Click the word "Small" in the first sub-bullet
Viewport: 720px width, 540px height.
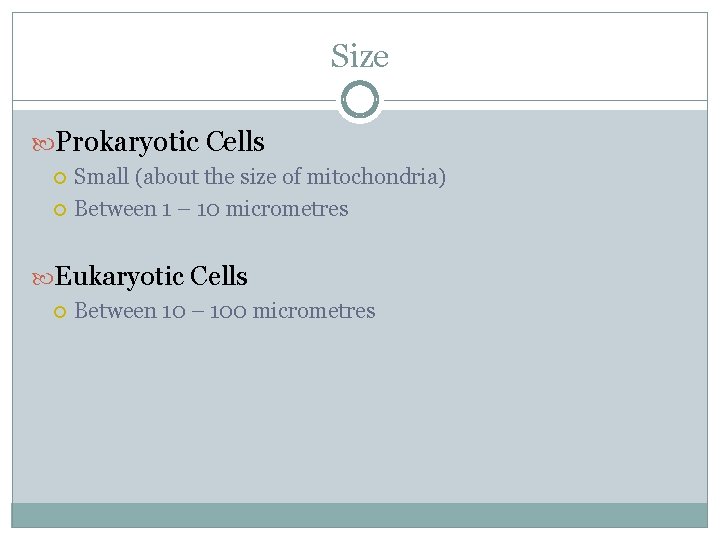click(101, 177)
